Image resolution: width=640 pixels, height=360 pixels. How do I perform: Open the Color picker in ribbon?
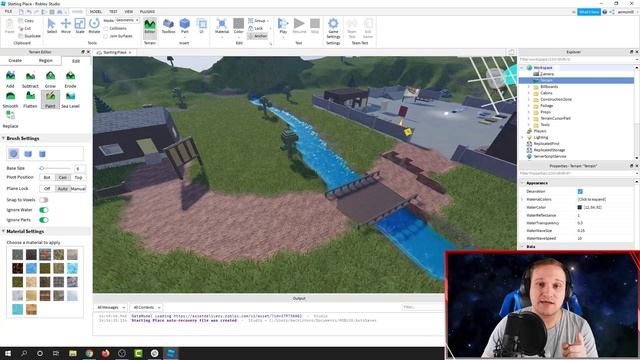(x=238, y=27)
